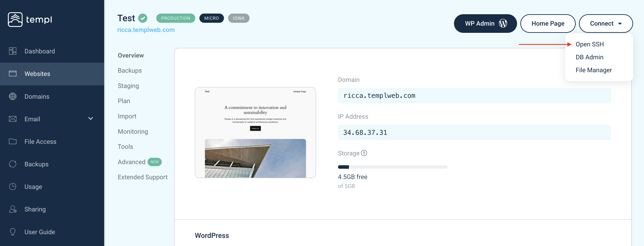The height and width of the screenshot is (246, 644).
Task: Open the Plan tab
Action: (x=124, y=101)
